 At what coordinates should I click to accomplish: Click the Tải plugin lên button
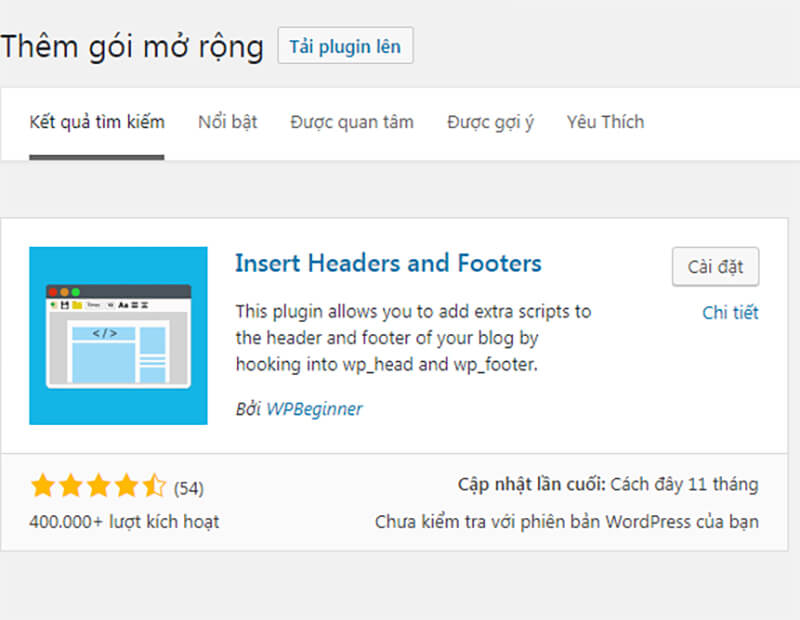pyautogui.click(x=345, y=45)
